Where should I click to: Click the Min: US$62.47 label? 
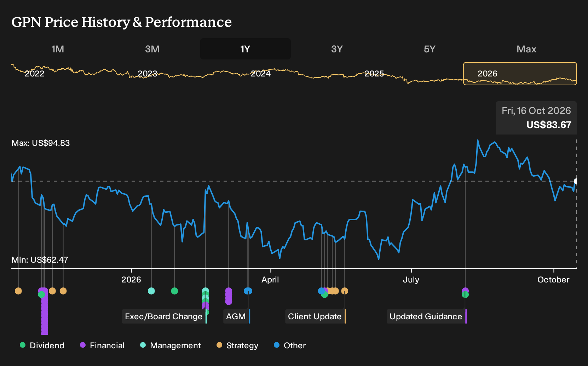point(40,260)
